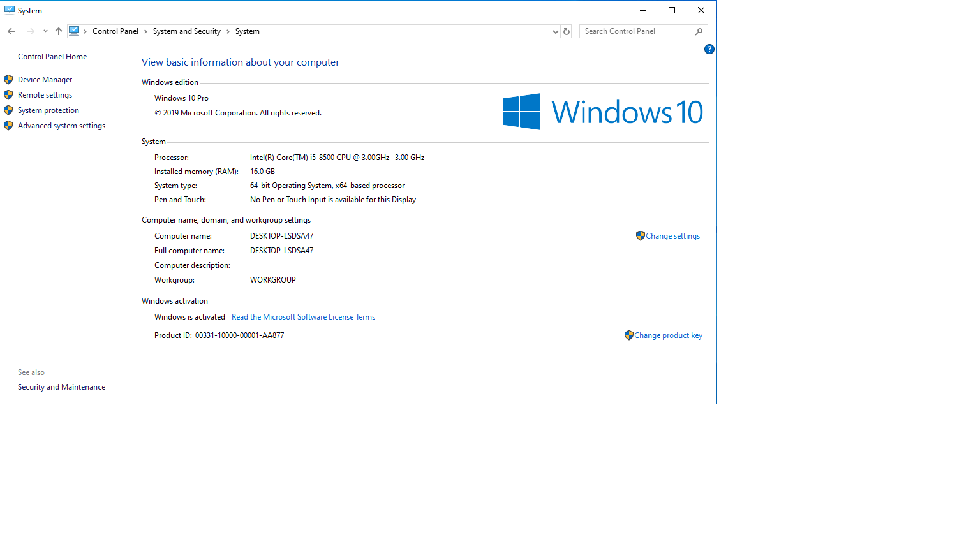Open the recent locations dropdown arrow
The image size is (980, 551).
click(45, 31)
